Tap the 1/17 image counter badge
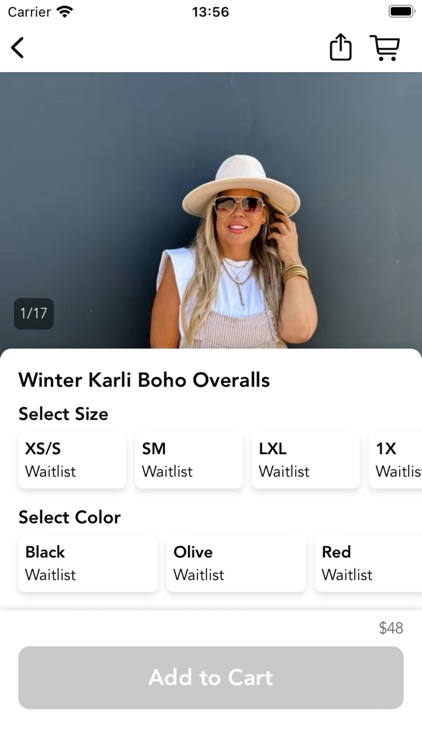Image resolution: width=422 pixels, height=750 pixels. coord(33,313)
